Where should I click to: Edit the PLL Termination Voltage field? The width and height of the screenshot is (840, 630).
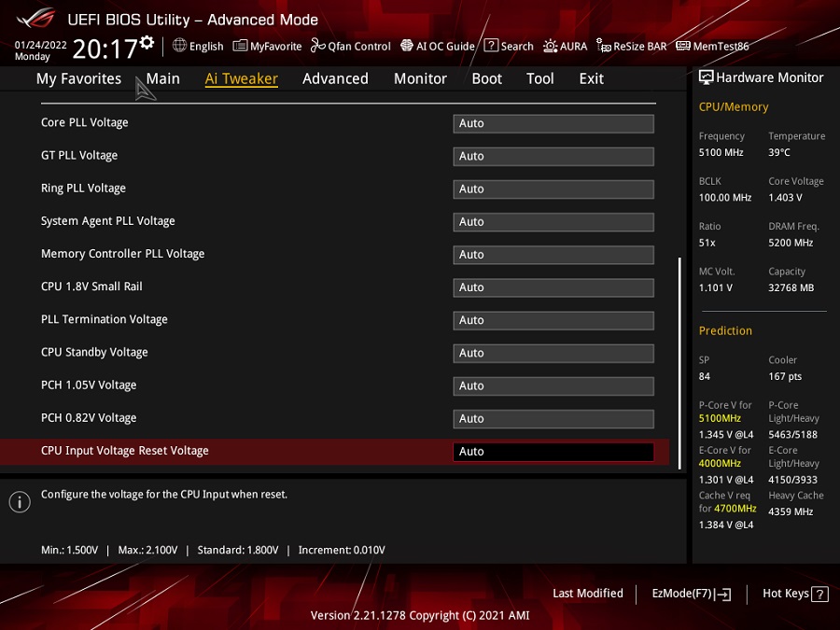553,320
